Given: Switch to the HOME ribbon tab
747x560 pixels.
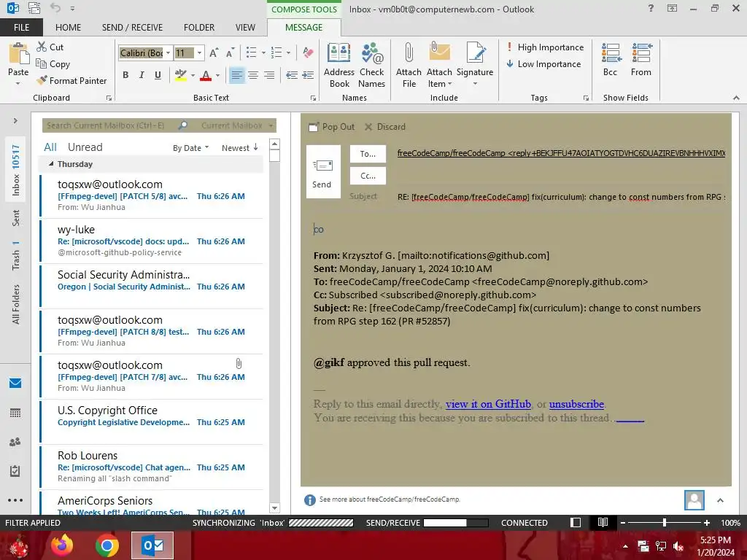Looking at the screenshot, I should coord(68,28).
